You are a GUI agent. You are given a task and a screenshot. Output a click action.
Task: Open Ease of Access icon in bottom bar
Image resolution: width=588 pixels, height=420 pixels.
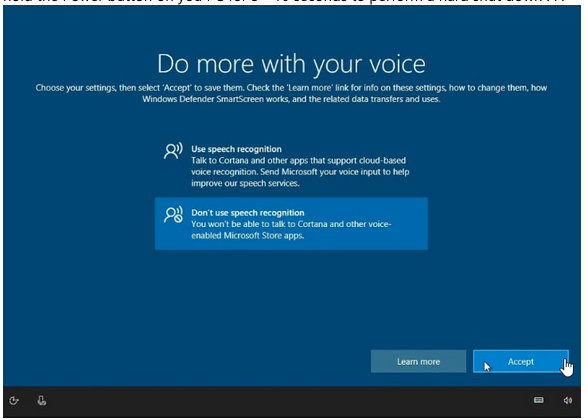click(14, 401)
